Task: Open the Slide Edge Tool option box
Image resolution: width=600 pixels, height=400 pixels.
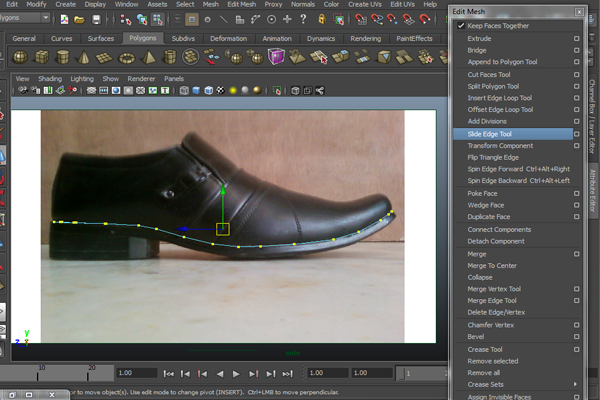Action: [x=576, y=134]
